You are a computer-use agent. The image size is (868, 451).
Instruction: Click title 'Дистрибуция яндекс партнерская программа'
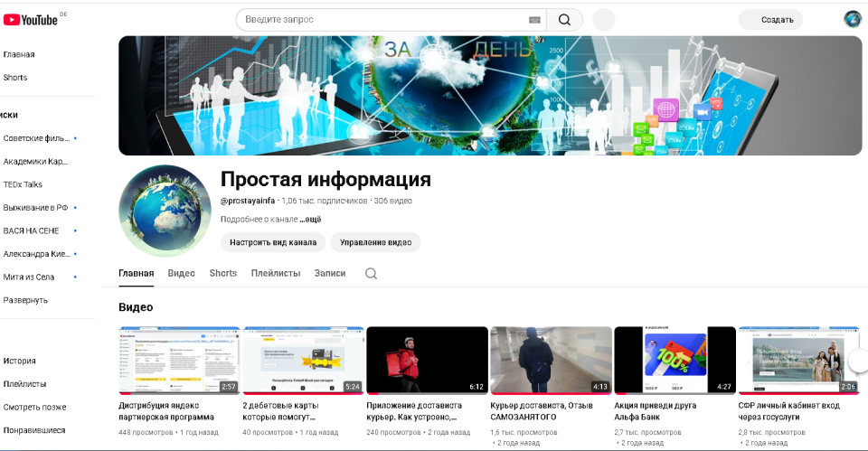coord(166,411)
